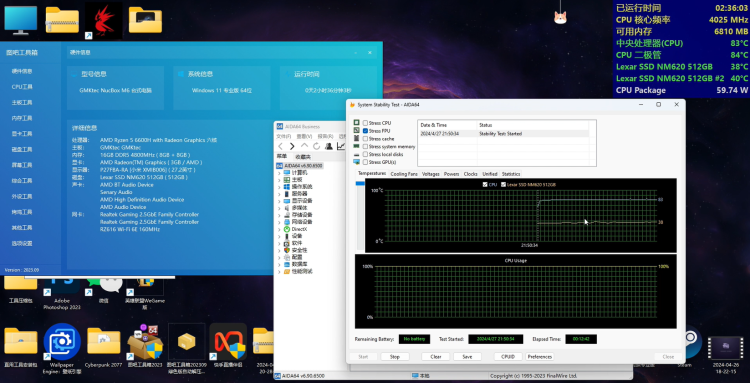This screenshot has width=750, height=383.
Task: Click the 2024-04-26 video file thumbnail
Action: click(x=726, y=348)
